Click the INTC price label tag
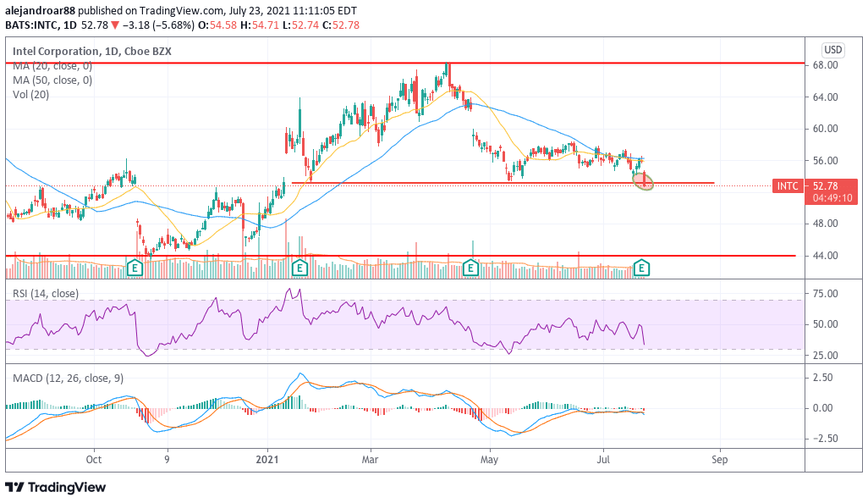The height and width of the screenshot is (503, 868). pyautogui.click(x=787, y=186)
